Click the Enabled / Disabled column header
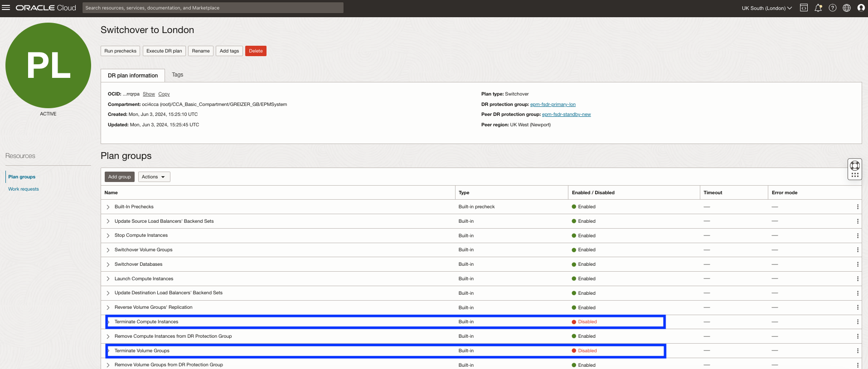This screenshot has height=369, width=868. (593, 192)
